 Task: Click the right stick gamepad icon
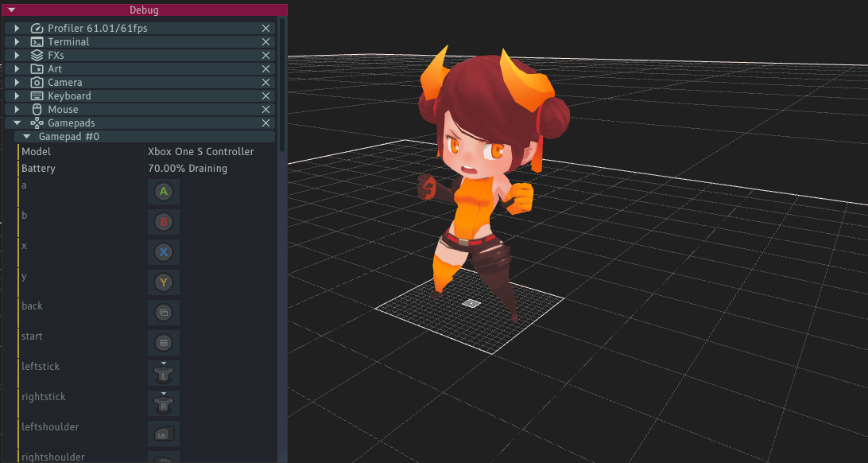[163, 403]
